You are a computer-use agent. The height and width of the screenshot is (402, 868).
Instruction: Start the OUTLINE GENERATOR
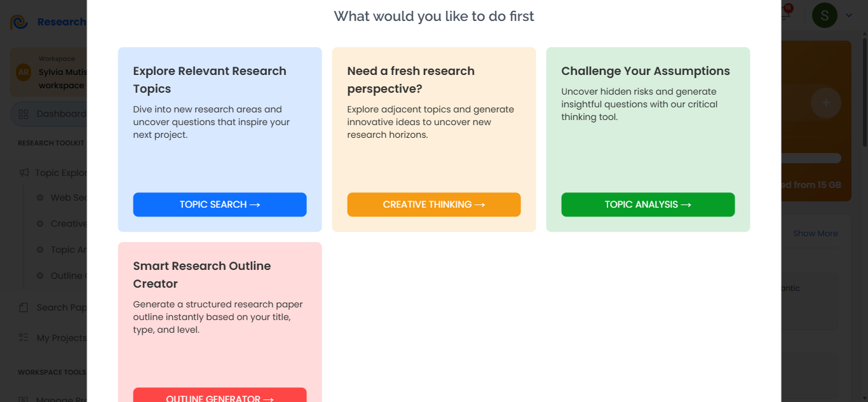[220, 395]
